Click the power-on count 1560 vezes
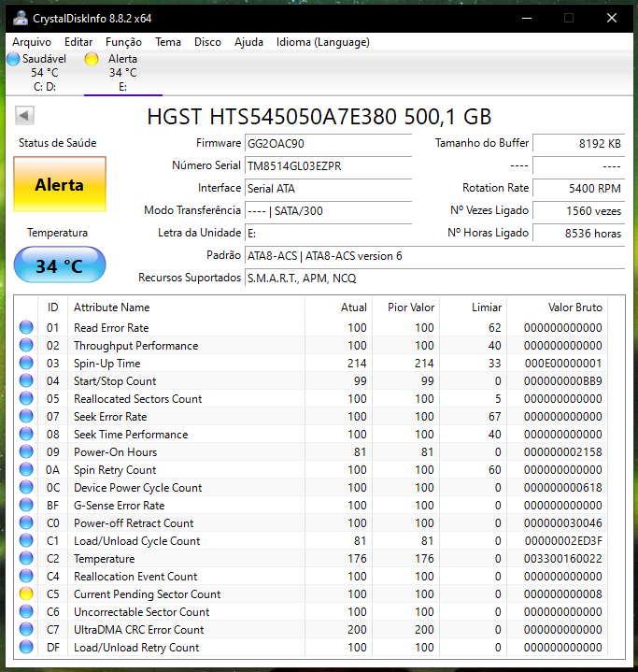Screen dimensions: 638x672 [x=578, y=211]
